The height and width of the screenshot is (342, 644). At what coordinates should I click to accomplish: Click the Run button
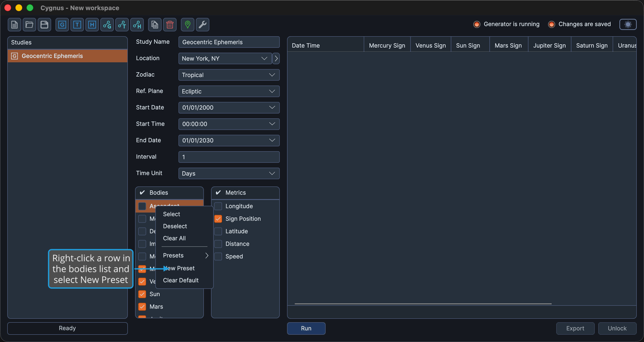pyautogui.click(x=306, y=328)
